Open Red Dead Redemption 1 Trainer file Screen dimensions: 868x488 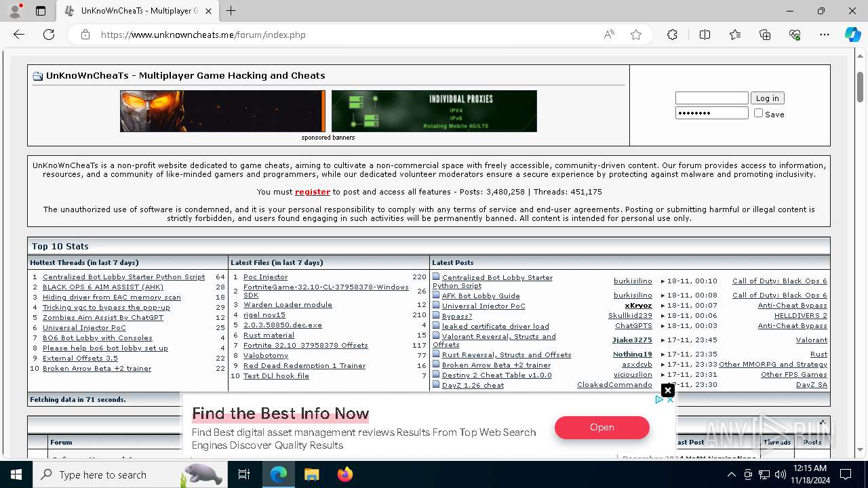304,365
